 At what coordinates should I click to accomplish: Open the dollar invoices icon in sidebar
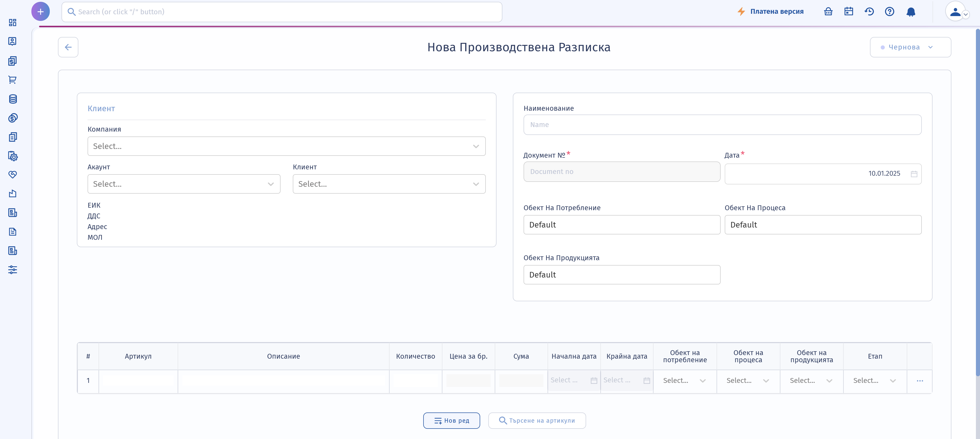pyautogui.click(x=13, y=61)
